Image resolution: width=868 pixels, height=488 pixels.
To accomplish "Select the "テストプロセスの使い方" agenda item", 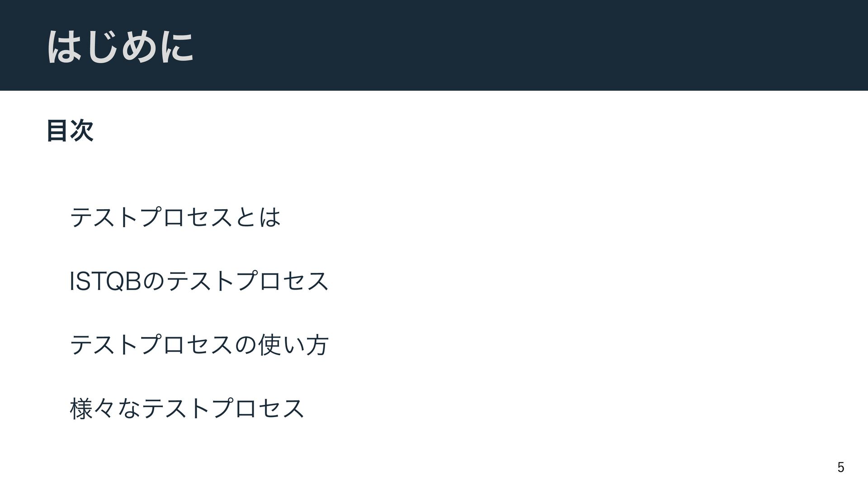I will [x=199, y=345].
